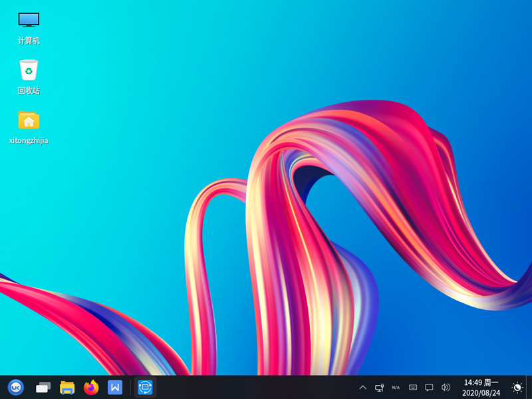Open the volume speaker control
Screen dimensions: 532x399
446,387
